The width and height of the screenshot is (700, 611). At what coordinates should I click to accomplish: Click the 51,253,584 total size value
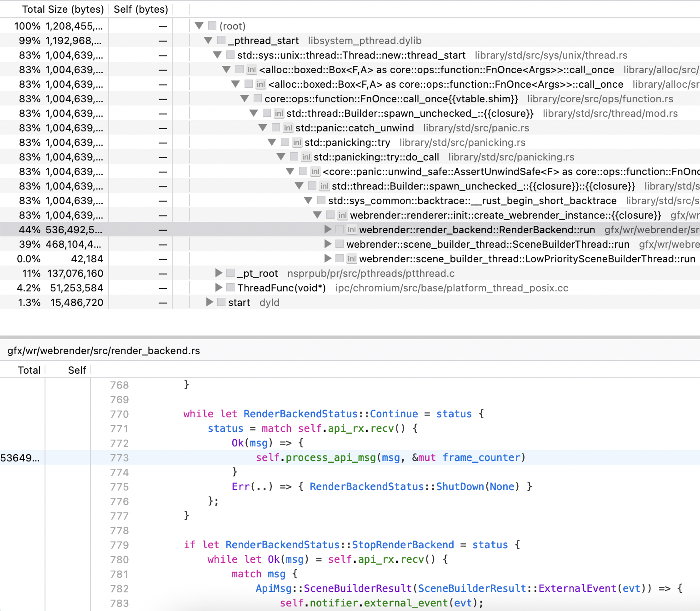click(x=77, y=288)
